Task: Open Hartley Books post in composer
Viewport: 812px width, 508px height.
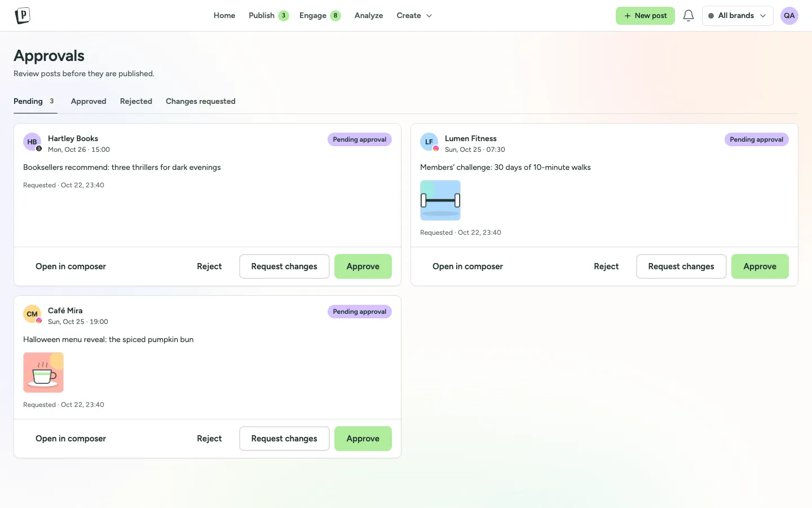Action: coord(71,266)
